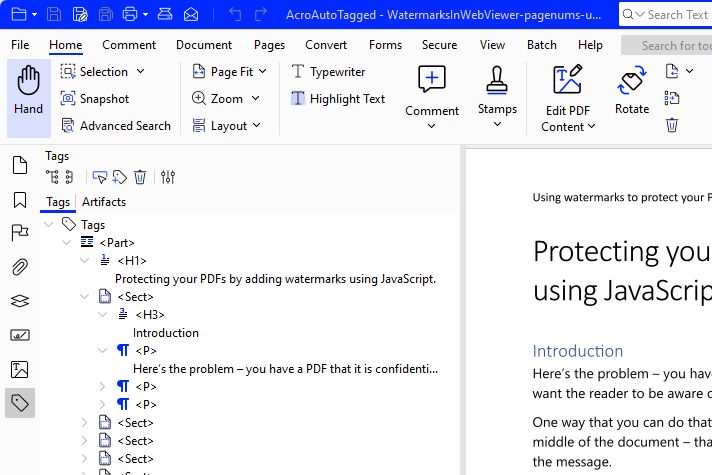Open the Signatures sidebar panel
Viewport: 712px width, 475px height.
(20, 335)
